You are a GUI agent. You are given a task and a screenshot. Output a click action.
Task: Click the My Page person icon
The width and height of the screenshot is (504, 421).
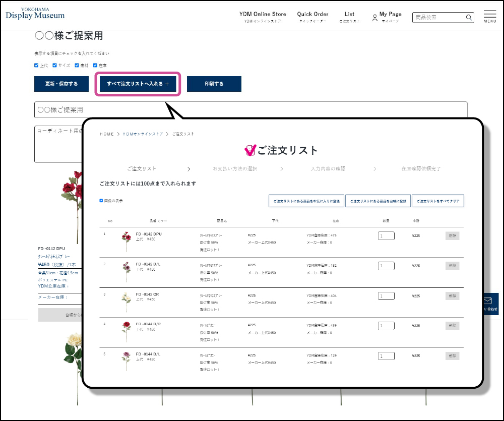click(x=374, y=18)
